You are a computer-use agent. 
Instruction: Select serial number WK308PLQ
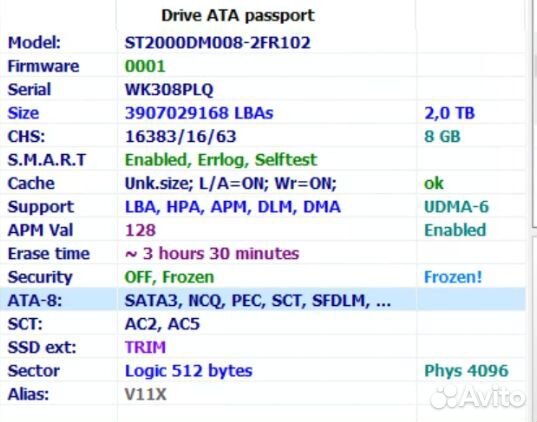point(169,90)
